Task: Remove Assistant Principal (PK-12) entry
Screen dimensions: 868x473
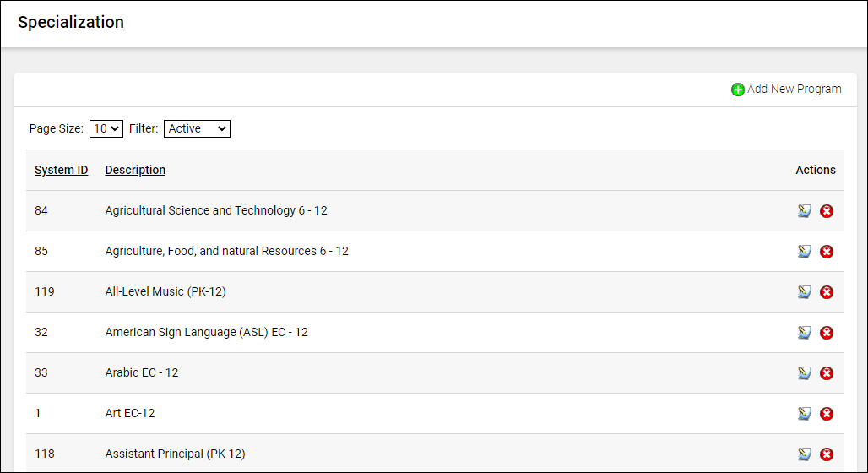Action: click(x=827, y=454)
